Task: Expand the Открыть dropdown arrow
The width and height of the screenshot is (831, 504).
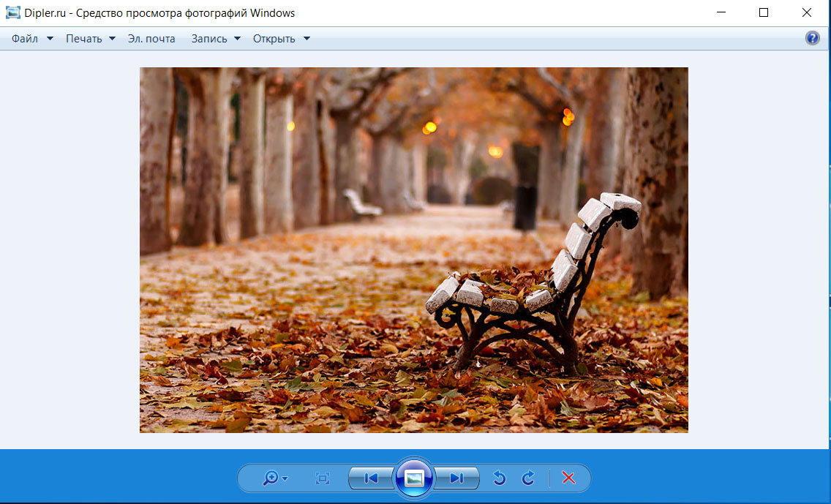Action: point(307,38)
